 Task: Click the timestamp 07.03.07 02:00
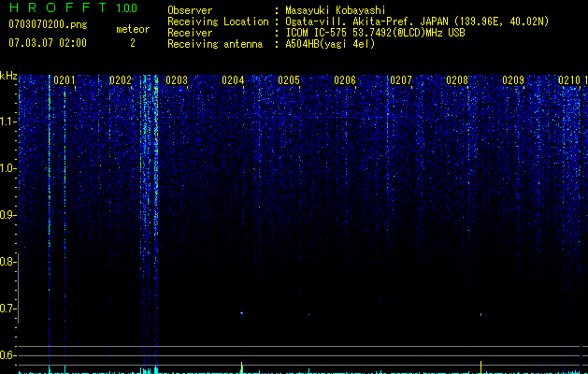[x=48, y=43]
